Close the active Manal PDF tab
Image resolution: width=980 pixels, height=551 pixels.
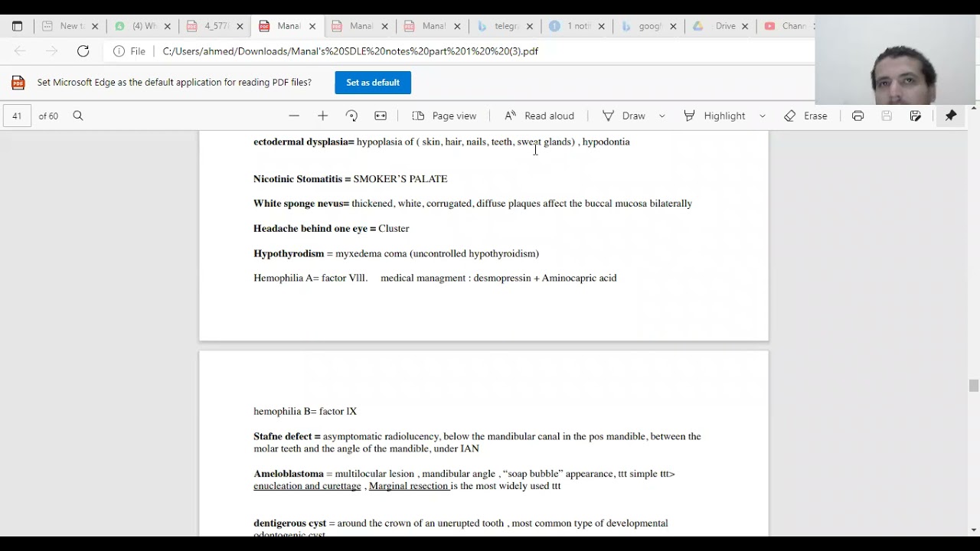[x=312, y=26]
